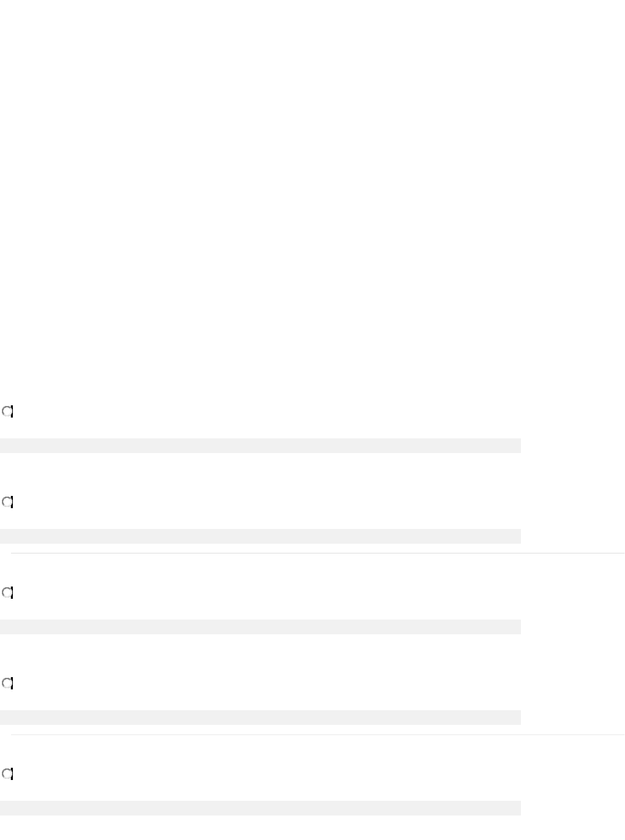Click gray bar beneath the topmost radio button
Screen dimensions: 625x840
[260, 446]
